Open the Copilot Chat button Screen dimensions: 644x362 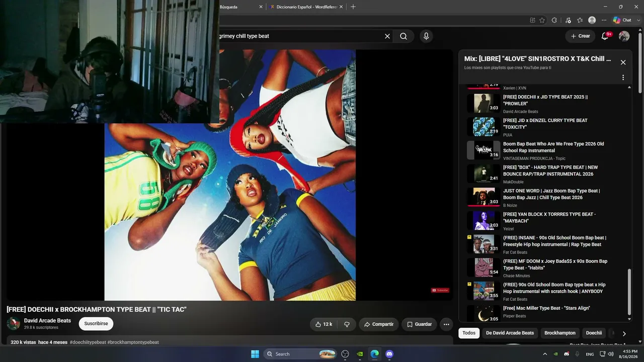pos(622,20)
